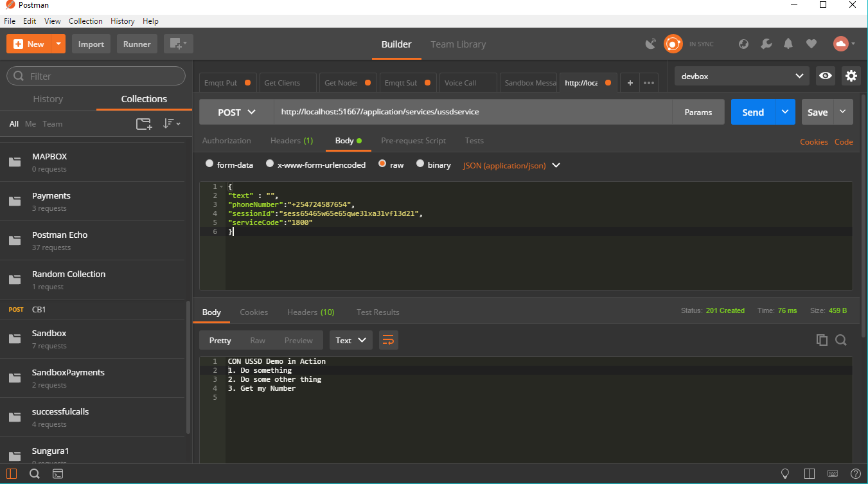
Task: Search the response body icon
Action: pos(840,340)
